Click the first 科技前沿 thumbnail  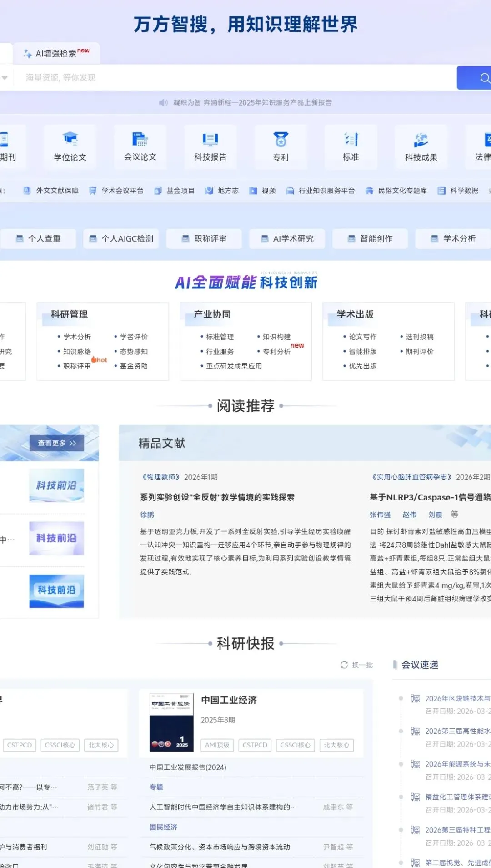[57, 485]
